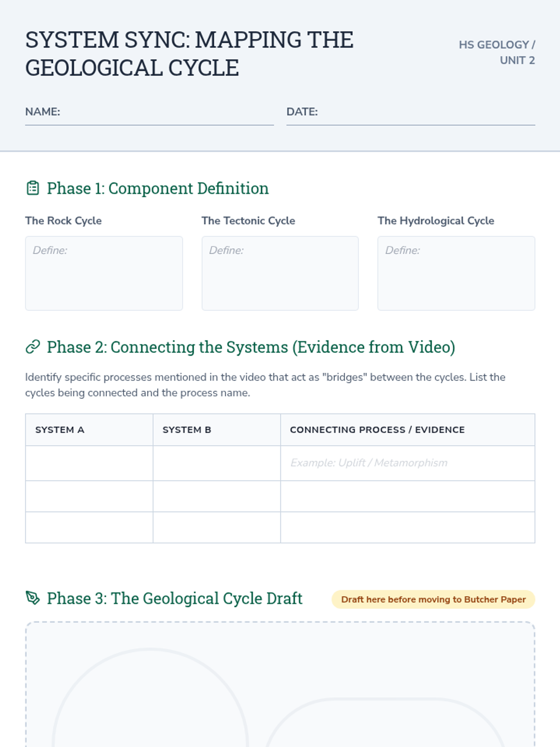Click third row Connecting Process cell

[407, 528]
